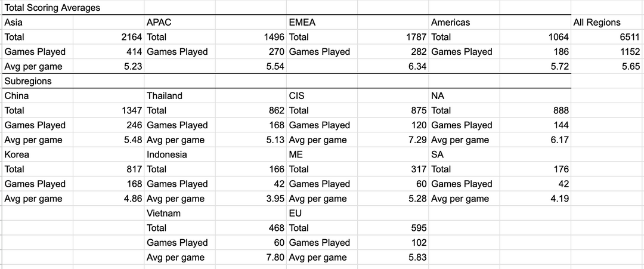
Task: Click the "Subregions" label cell
Action: click(28, 81)
